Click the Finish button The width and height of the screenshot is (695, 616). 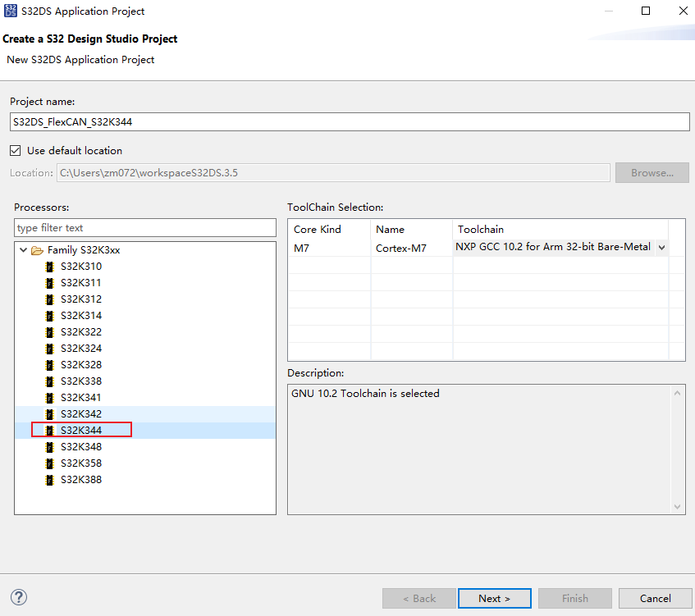click(575, 598)
